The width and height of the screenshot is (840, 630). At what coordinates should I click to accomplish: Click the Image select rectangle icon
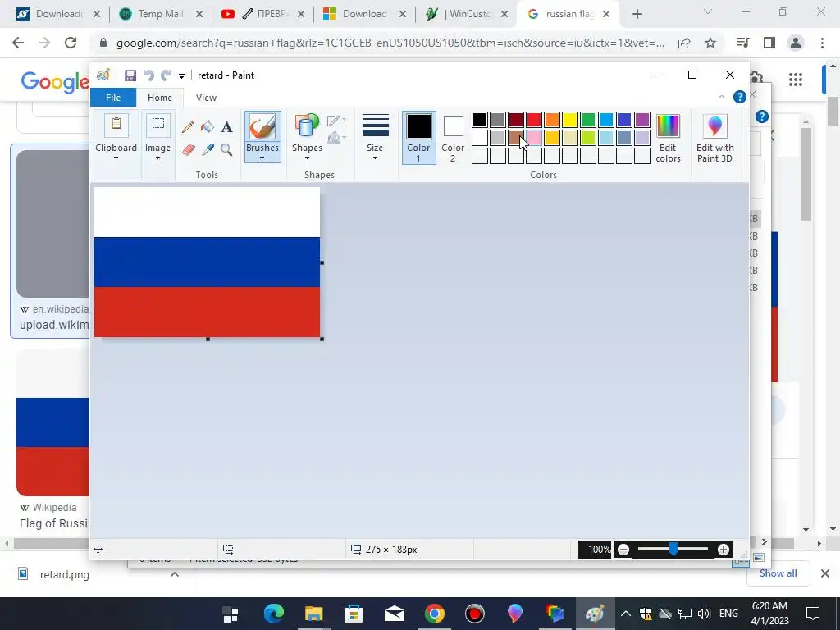click(158, 126)
